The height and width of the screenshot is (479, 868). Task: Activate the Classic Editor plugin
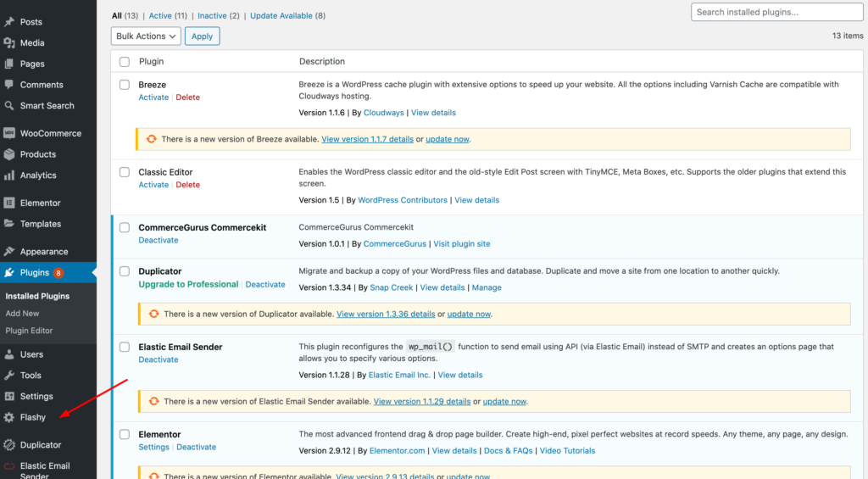coord(153,185)
